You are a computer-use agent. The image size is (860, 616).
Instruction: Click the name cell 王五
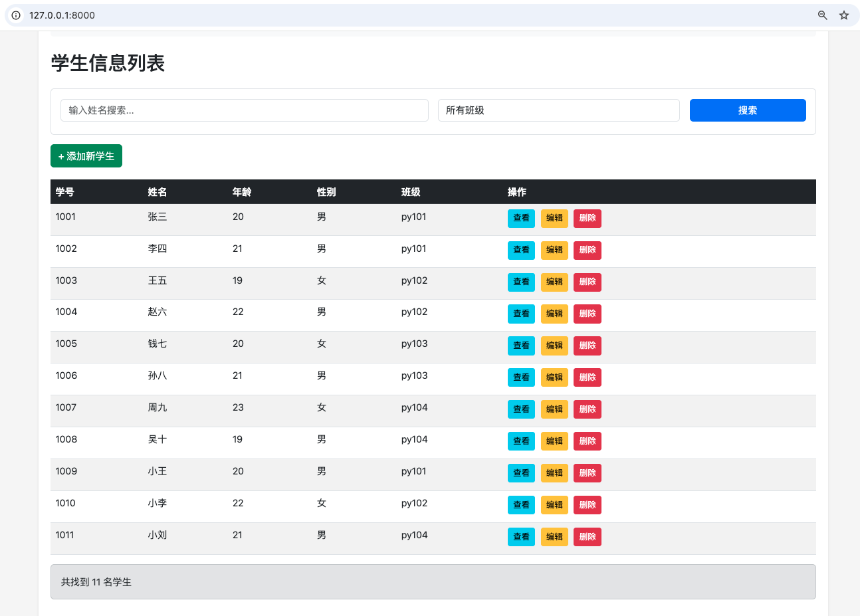pyautogui.click(x=158, y=280)
